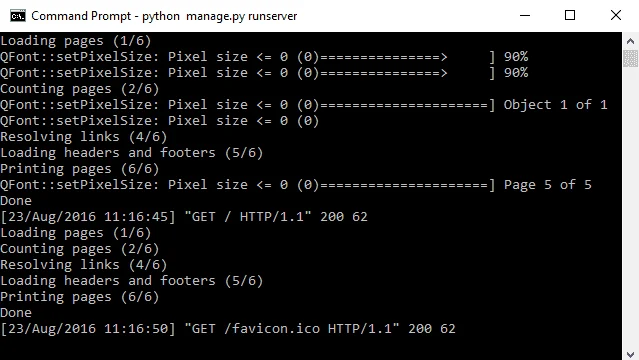Open the Command Prompt system menu icon

point(18,16)
